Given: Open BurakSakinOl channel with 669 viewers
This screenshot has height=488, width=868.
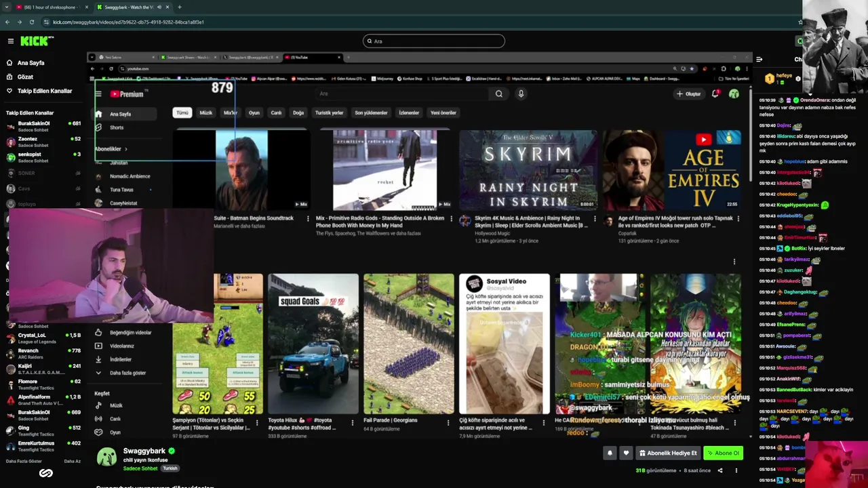Looking at the screenshot, I should click(x=42, y=415).
